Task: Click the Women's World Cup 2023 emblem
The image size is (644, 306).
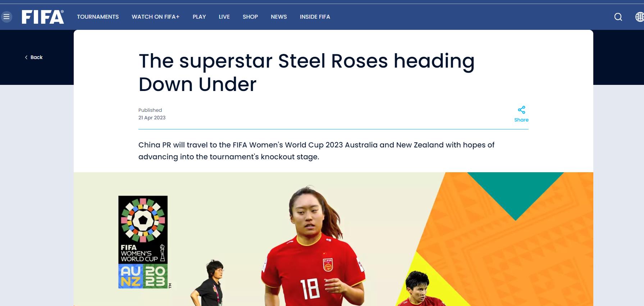Action: [143, 242]
